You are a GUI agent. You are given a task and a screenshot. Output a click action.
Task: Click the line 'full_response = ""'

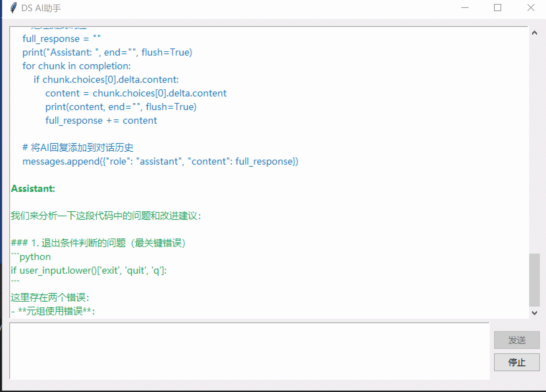[x=61, y=39]
